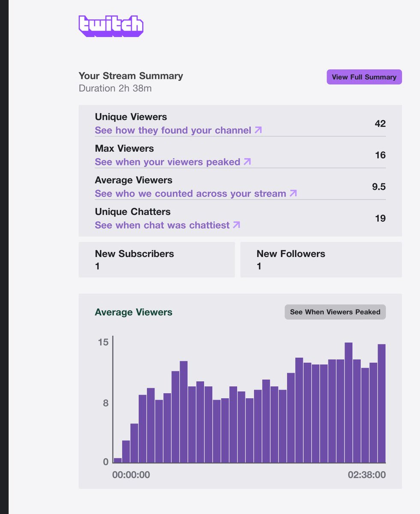Select the Max Viewers label
Image resolution: width=420 pixels, height=514 pixels.
[x=124, y=149]
